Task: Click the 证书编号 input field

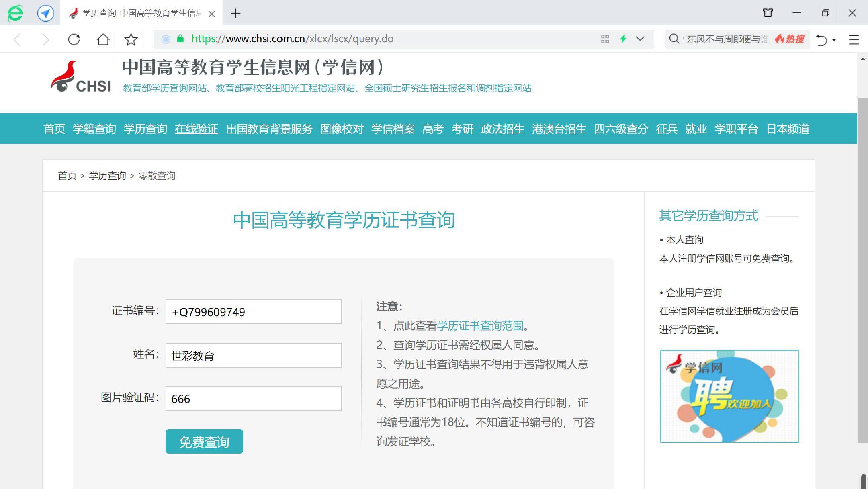Action: pos(254,312)
